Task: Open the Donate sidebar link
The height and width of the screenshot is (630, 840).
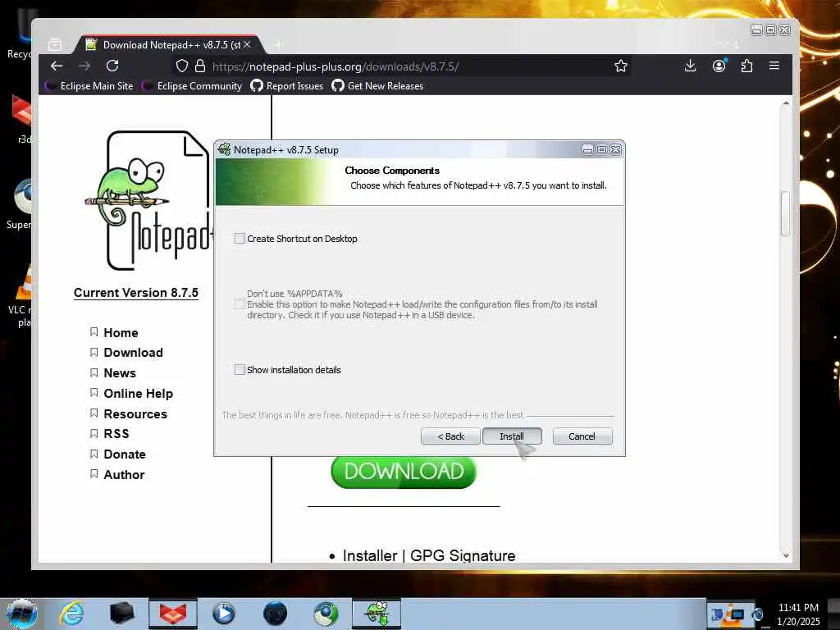Action: point(125,454)
